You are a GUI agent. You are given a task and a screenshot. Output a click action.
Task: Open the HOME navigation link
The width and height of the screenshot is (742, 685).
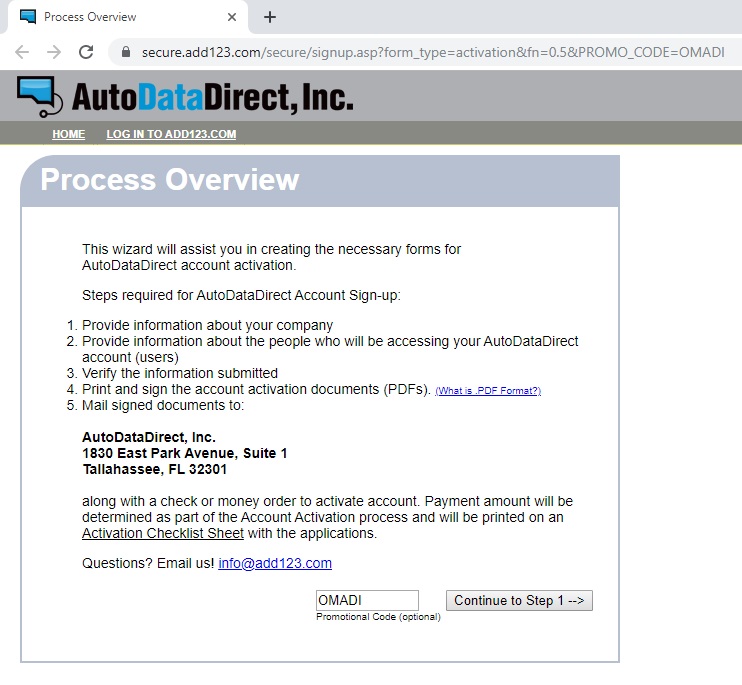tap(69, 134)
